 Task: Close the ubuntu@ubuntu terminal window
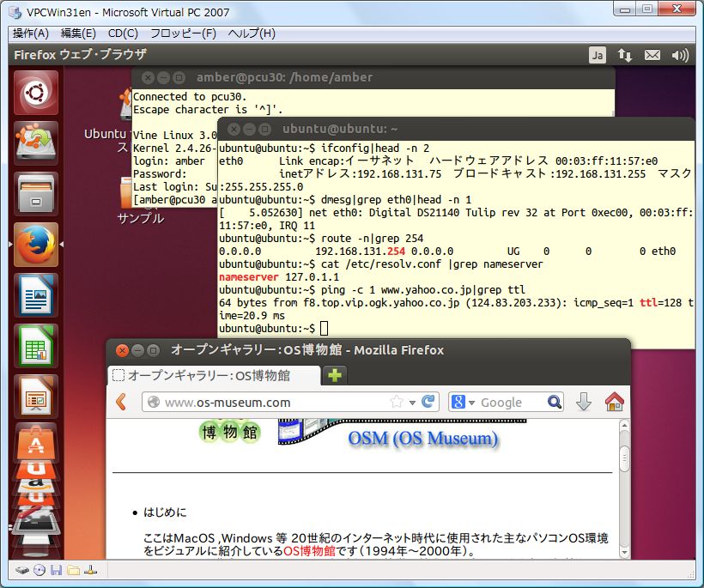click(x=234, y=130)
